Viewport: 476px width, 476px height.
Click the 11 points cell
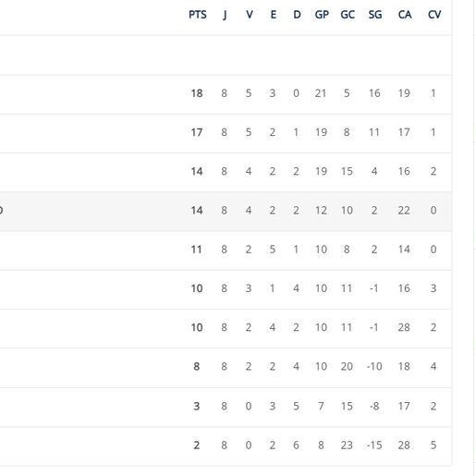(197, 250)
